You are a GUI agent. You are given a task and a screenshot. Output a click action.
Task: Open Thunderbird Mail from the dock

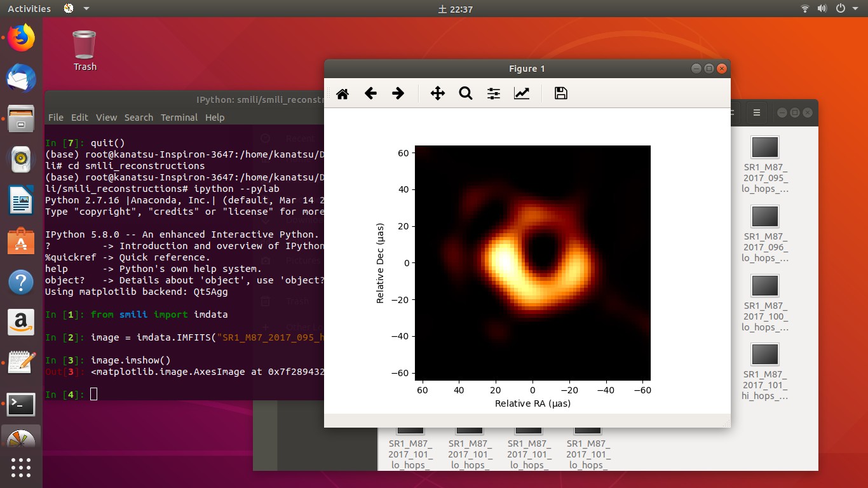(21, 78)
